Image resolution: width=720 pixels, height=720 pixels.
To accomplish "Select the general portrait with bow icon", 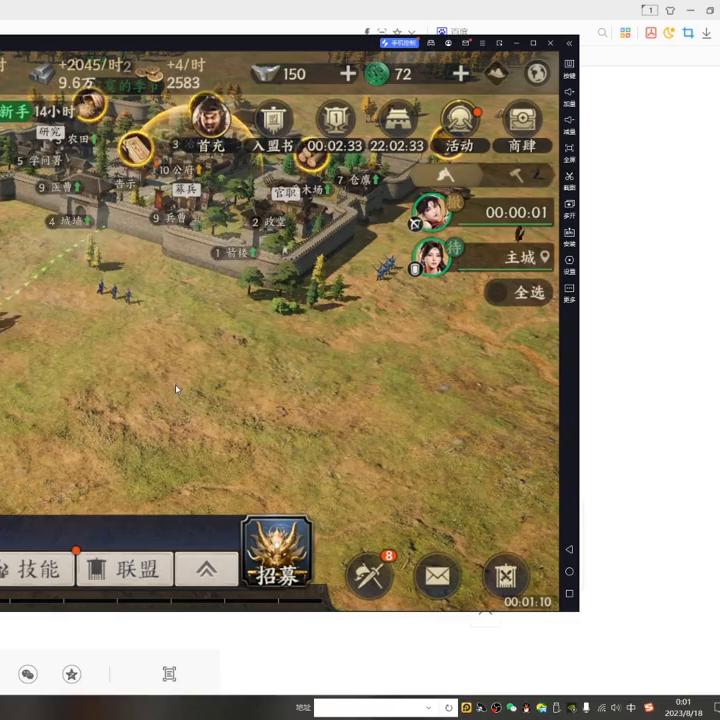I will click(x=431, y=213).
